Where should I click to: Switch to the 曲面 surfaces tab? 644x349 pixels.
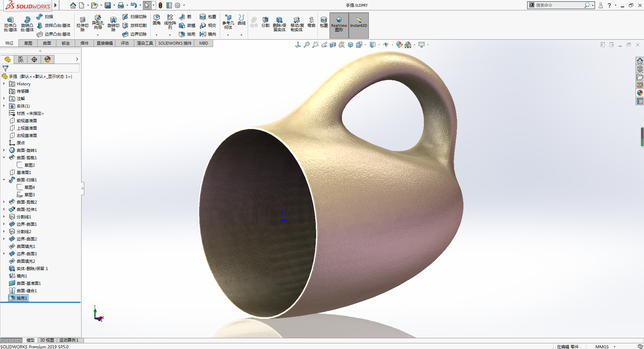pyautogui.click(x=47, y=43)
